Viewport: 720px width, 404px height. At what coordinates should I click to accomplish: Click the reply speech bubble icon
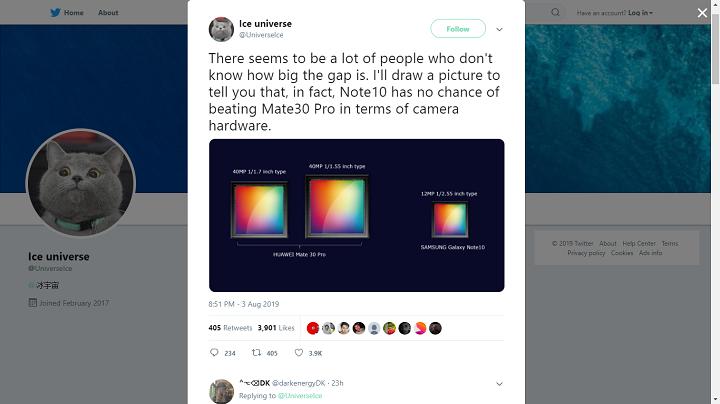tap(214, 353)
